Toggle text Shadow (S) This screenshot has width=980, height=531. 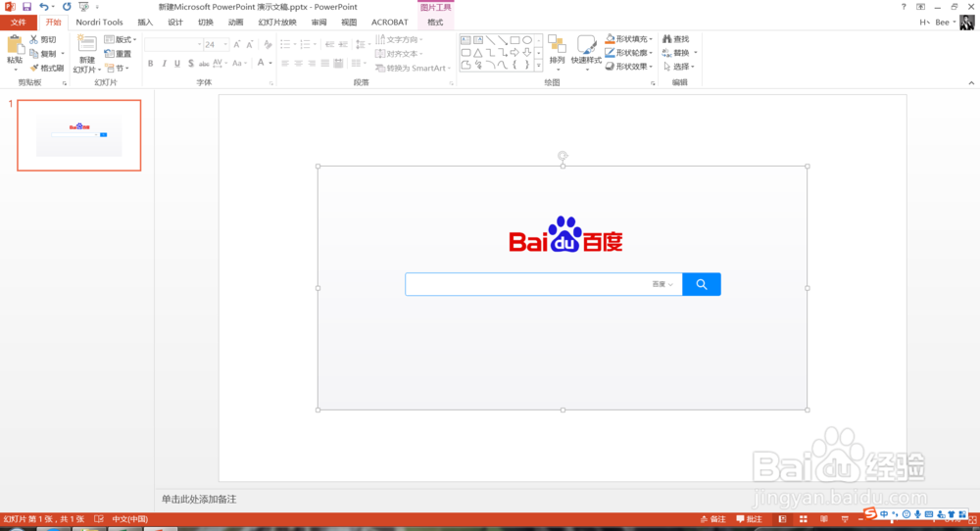click(x=191, y=63)
